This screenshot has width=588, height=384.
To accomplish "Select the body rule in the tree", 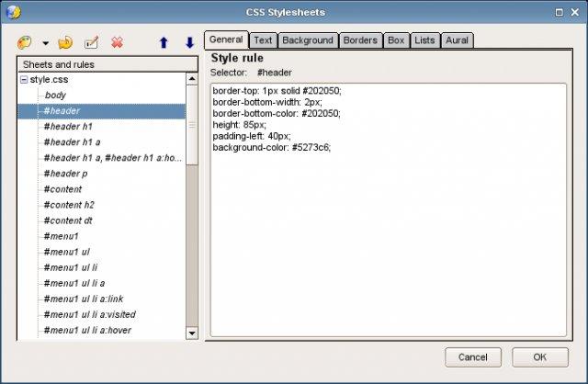I will [x=55, y=96].
